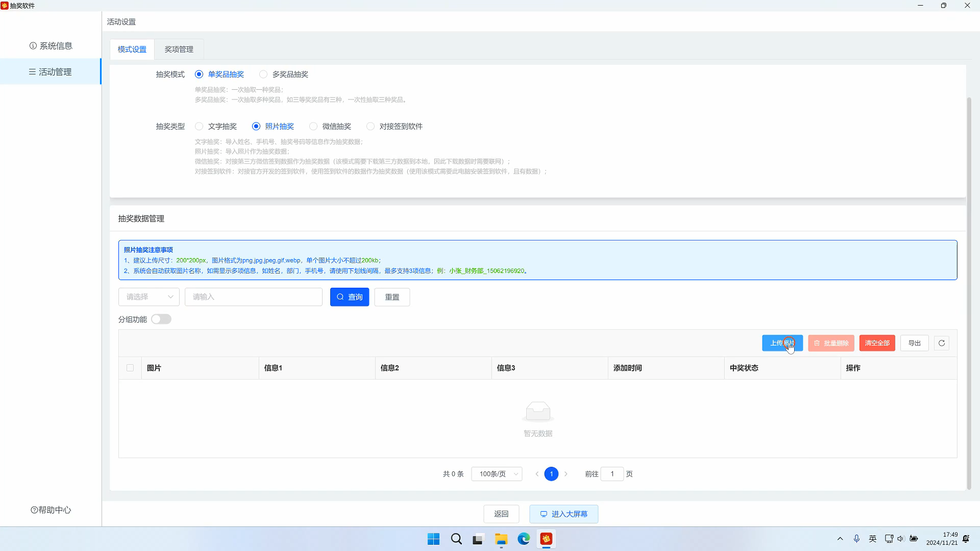980x551 pixels.
Task: Open File Explorer from taskbar
Action: (501, 539)
